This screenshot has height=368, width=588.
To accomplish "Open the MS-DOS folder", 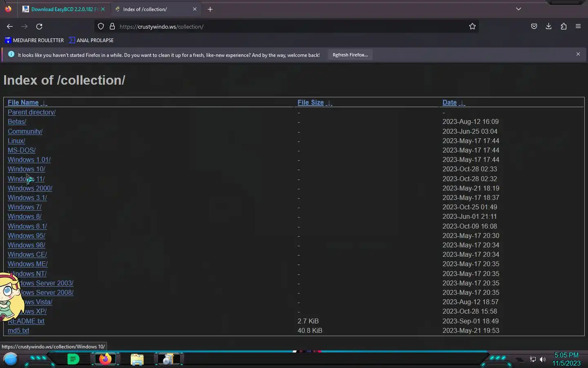I will pyautogui.click(x=22, y=150).
